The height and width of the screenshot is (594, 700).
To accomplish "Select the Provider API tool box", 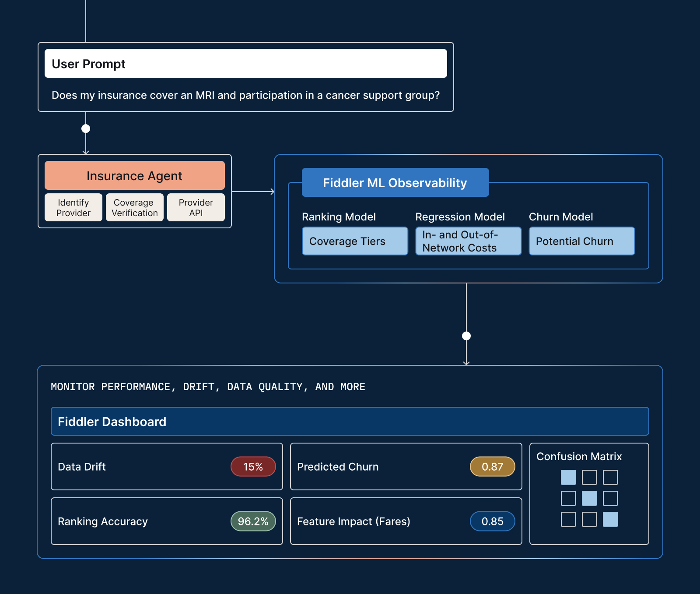I will click(x=196, y=207).
